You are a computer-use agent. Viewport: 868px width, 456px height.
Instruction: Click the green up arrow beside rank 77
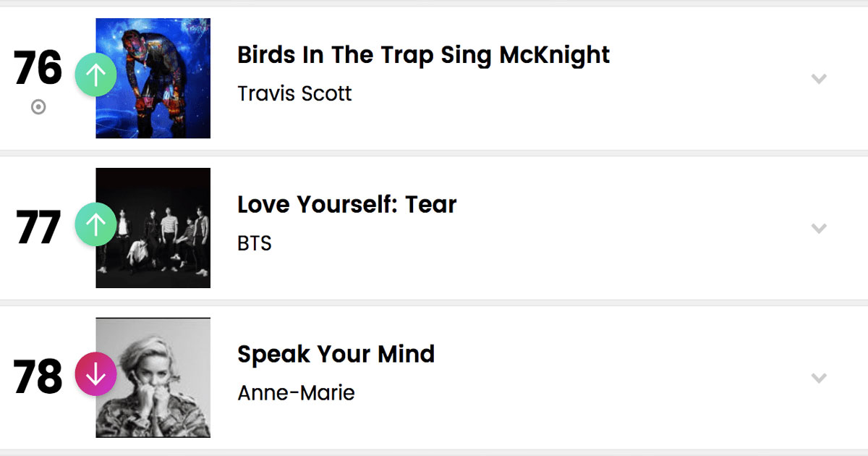pyautogui.click(x=96, y=224)
